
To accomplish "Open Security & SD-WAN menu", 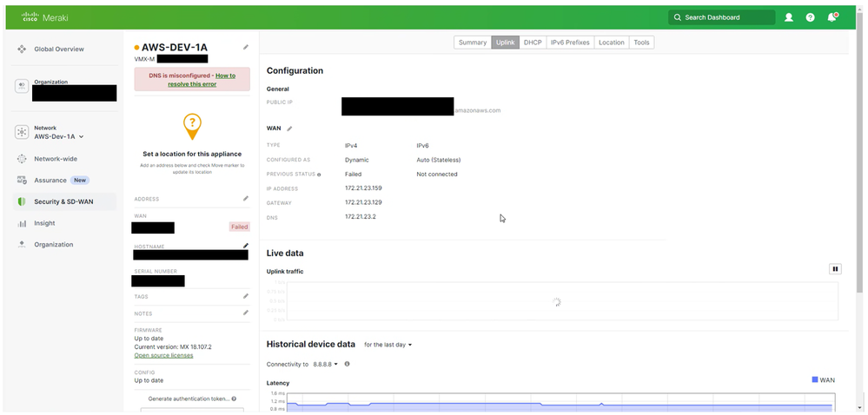I will coord(63,202).
